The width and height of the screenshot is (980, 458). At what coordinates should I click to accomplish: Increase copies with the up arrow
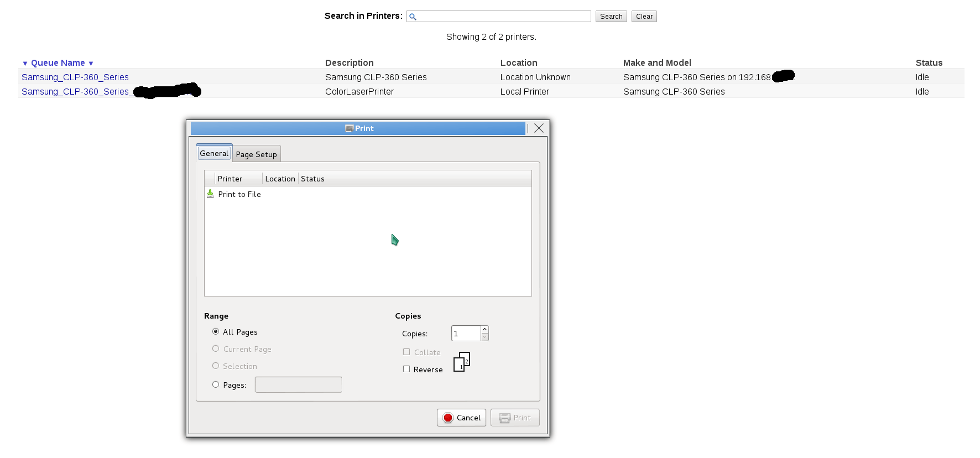[484, 329]
